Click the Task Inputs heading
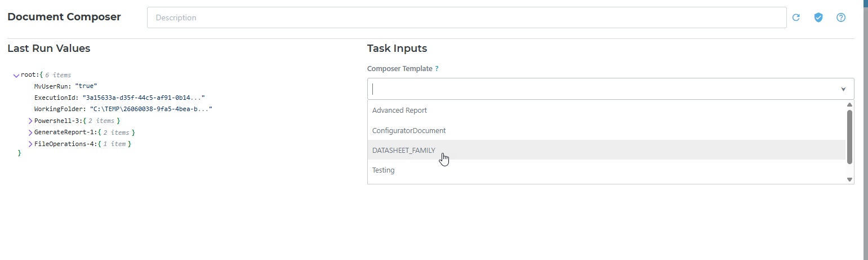This screenshot has width=868, height=260. (x=397, y=49)
